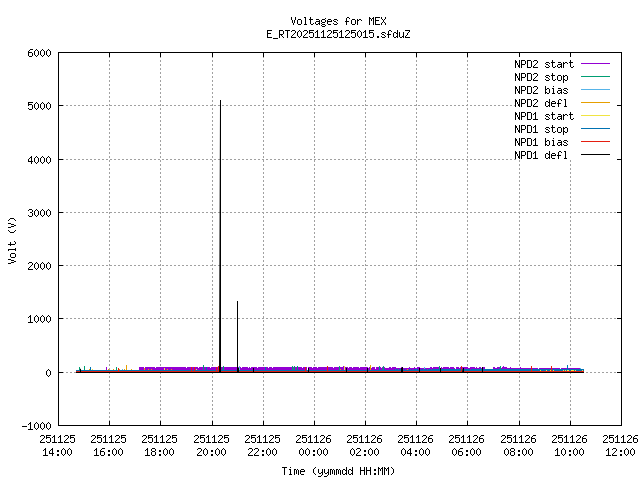Click the 251126 00:00 x-axis tick label
Viewport: 640px width, 480px height.
pos(313,445)
